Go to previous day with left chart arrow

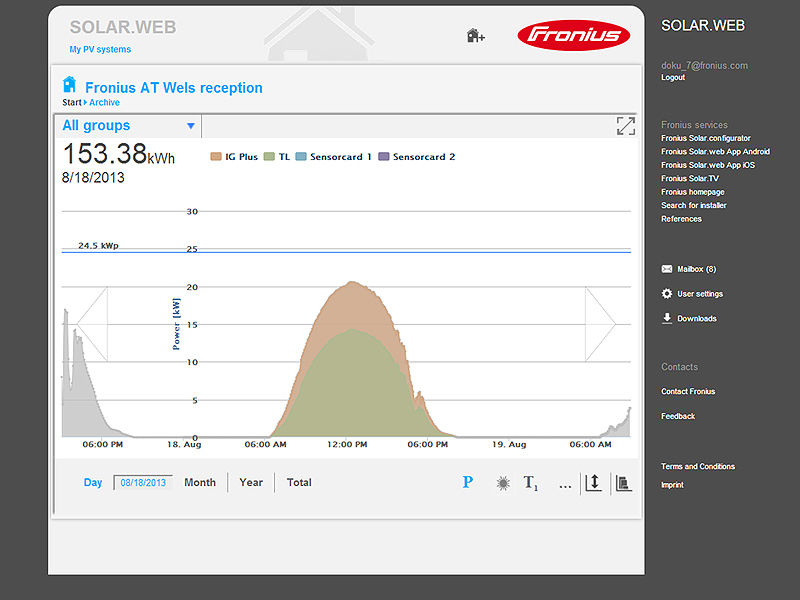[x=92, y=324]
